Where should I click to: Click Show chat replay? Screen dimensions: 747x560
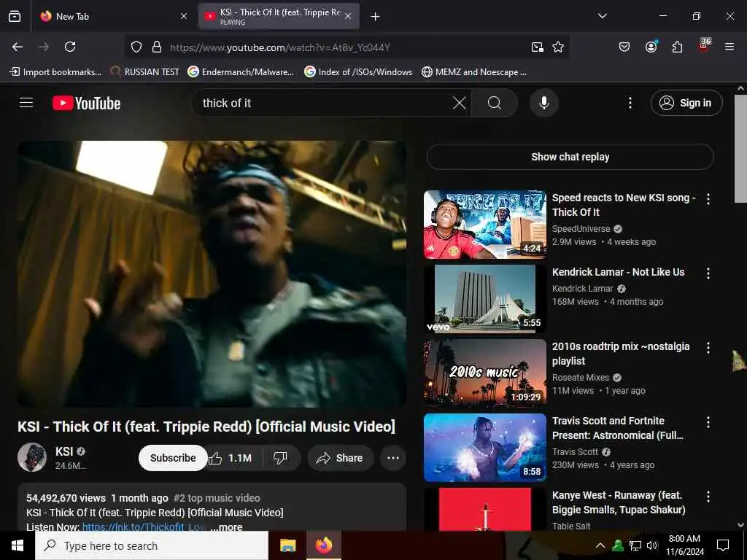pyautogui.click(x=570, y=157)
